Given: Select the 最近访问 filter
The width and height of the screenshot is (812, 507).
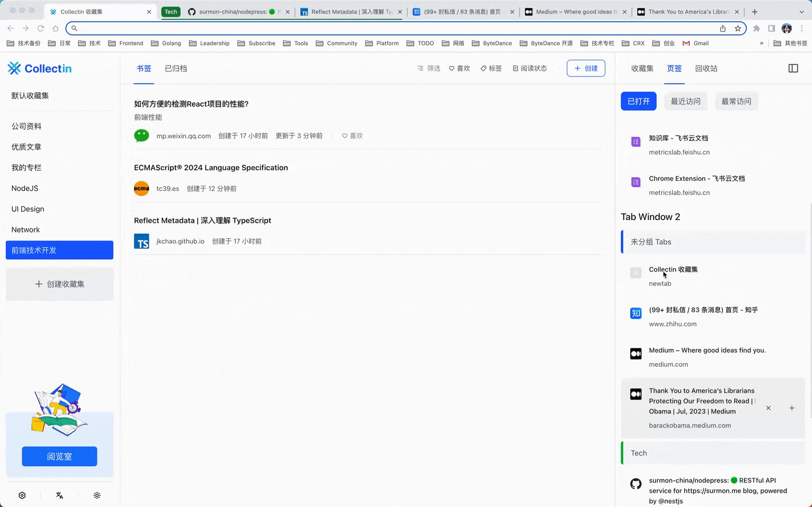Looking at the screenshot, I should click(686, 102).
